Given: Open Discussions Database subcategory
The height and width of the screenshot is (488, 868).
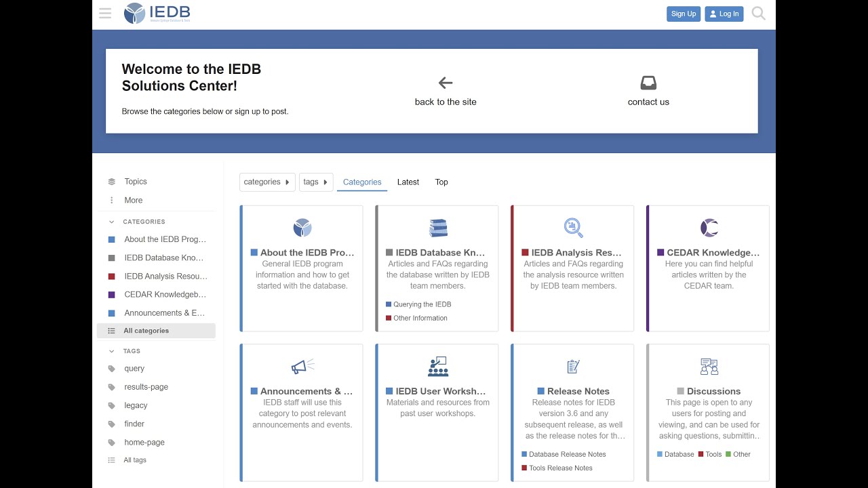Looking at the screenshot, I should click(x=675, y=454).
